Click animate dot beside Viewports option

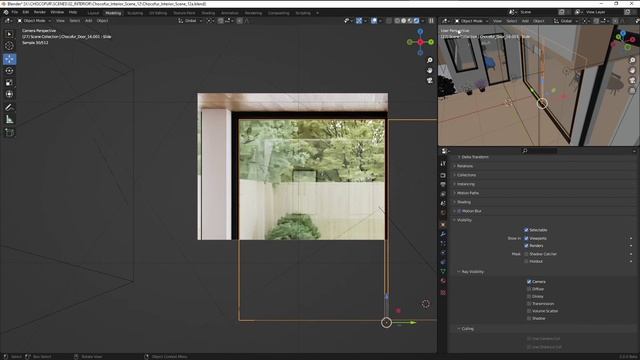click(631, 238)
